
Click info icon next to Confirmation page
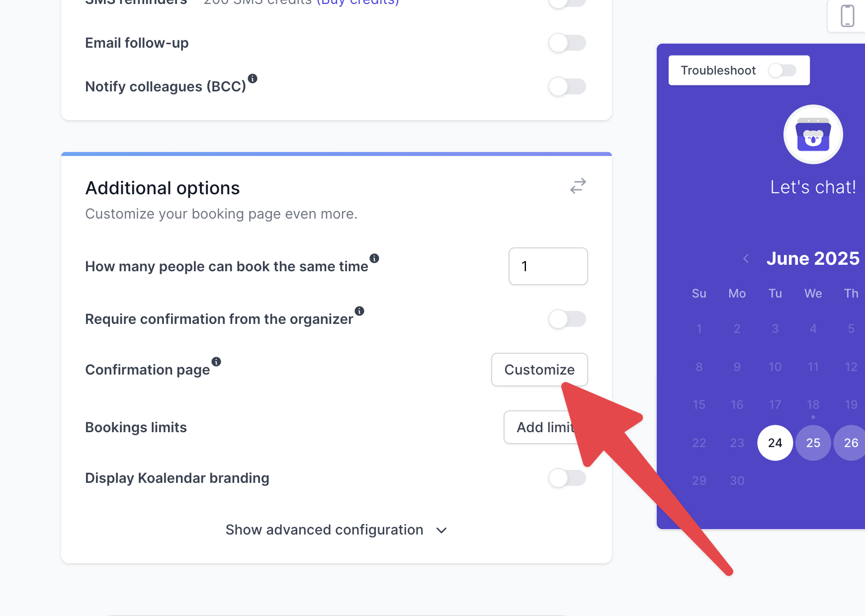pos(216,362)
